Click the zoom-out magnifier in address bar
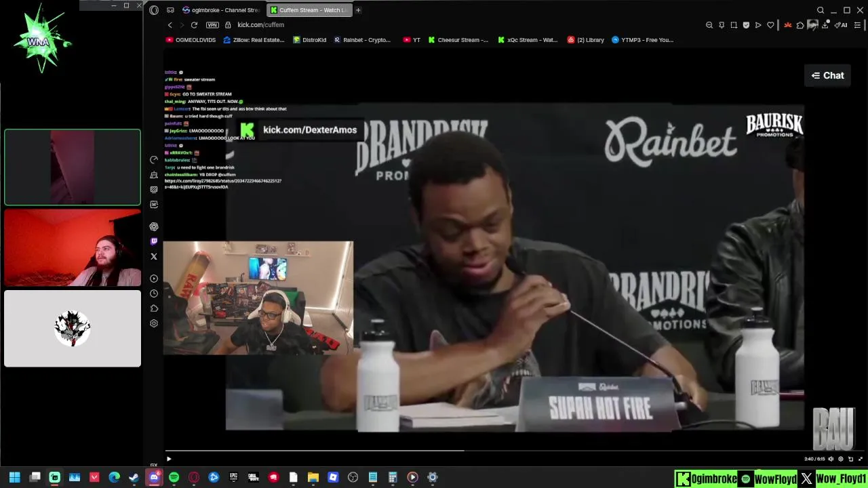Viewport: 868px width, 488px height. [709, 25]
